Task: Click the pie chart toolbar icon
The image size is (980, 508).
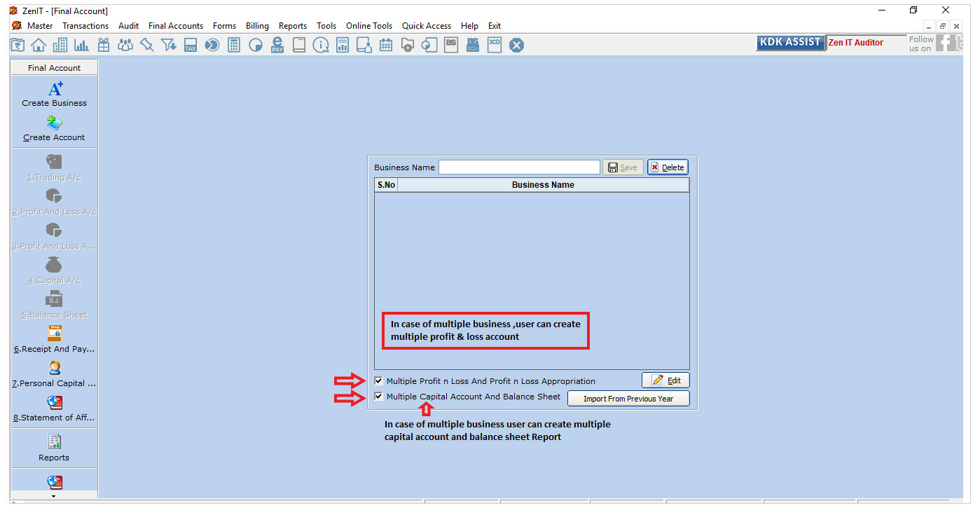Action: [x=256, y=45]
